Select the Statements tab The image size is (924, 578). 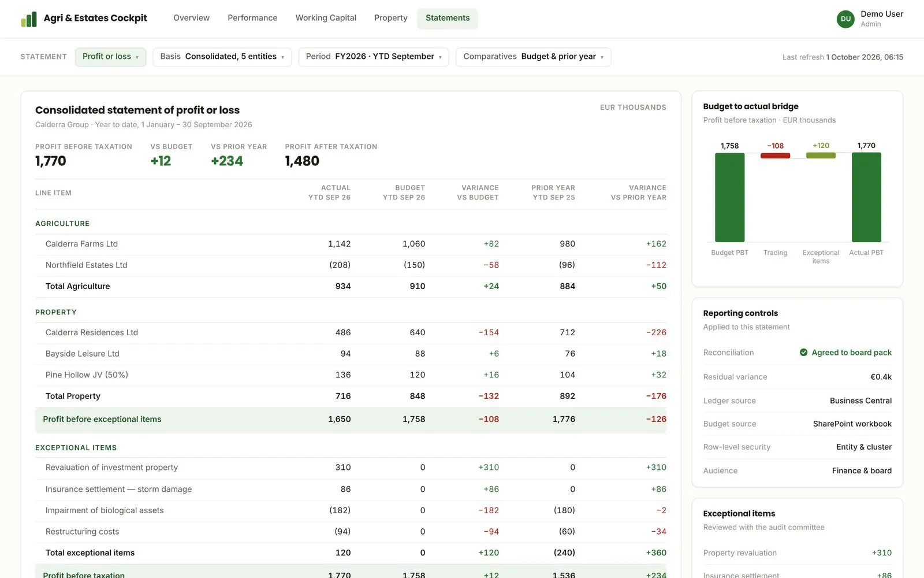(x=448, y=18)
